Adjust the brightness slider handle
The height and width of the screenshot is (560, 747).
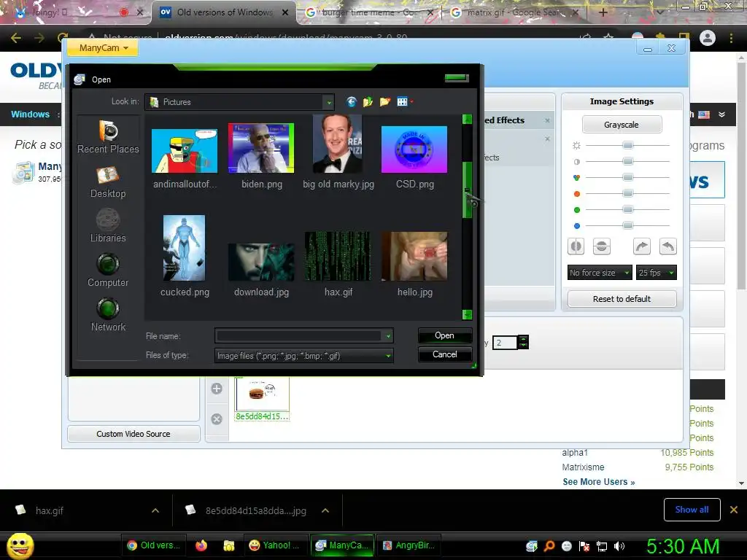628,145
